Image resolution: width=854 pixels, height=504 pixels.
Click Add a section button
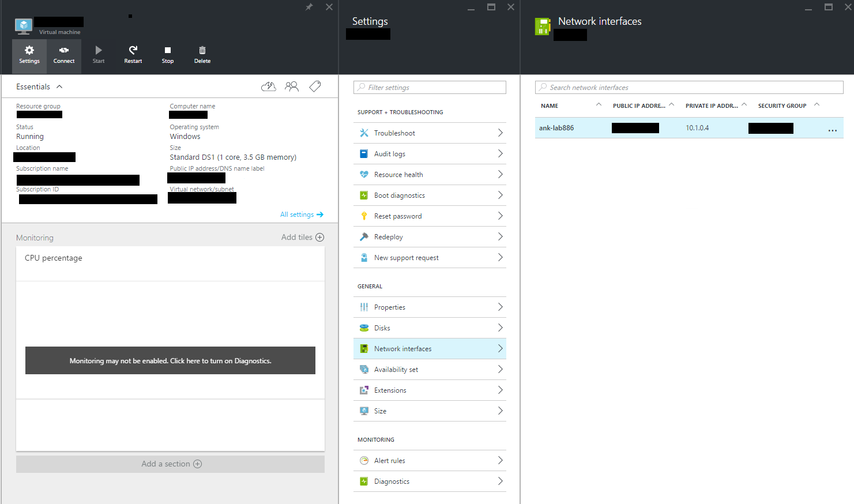click(170, 464)
